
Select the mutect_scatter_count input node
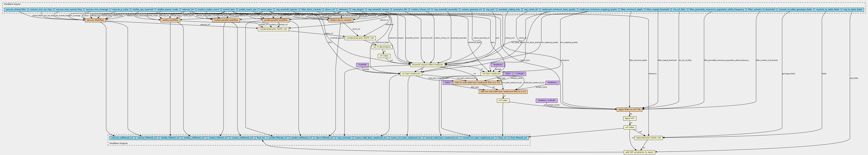point(208,10)
